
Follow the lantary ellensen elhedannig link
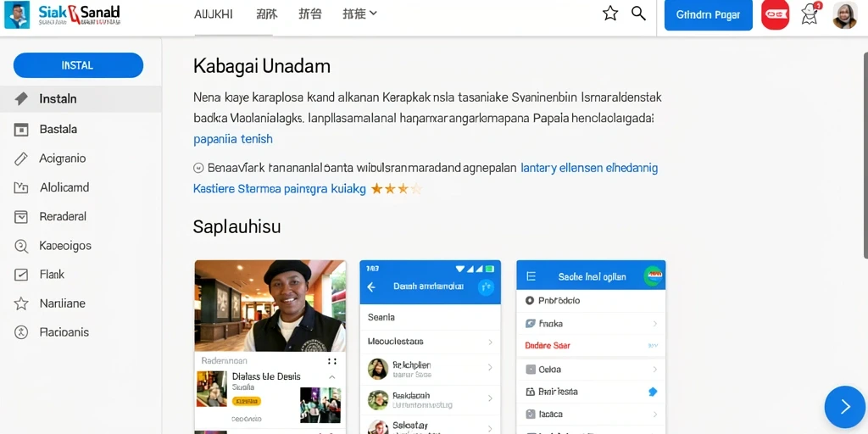tap(590, 168)
